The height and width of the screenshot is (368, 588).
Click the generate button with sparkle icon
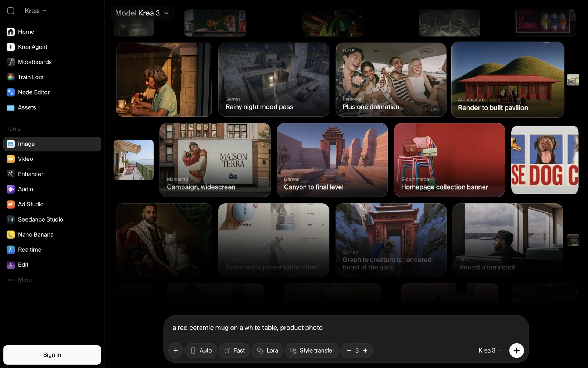[516, 350]
